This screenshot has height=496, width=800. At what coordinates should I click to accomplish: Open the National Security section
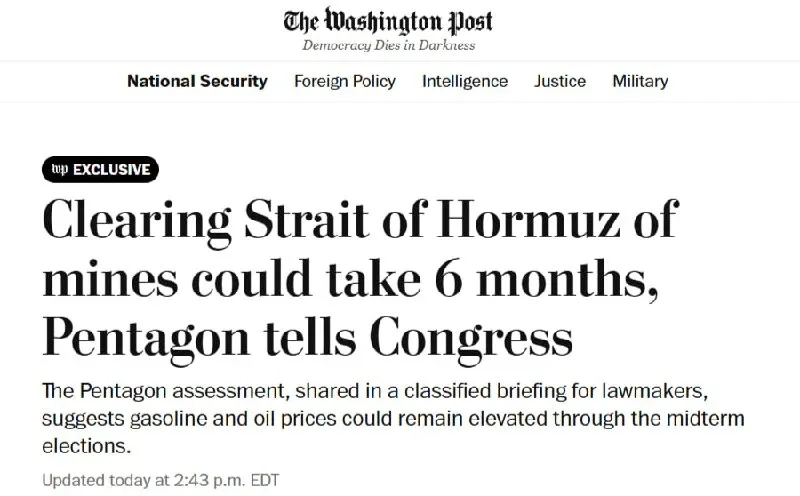[197, 81]
